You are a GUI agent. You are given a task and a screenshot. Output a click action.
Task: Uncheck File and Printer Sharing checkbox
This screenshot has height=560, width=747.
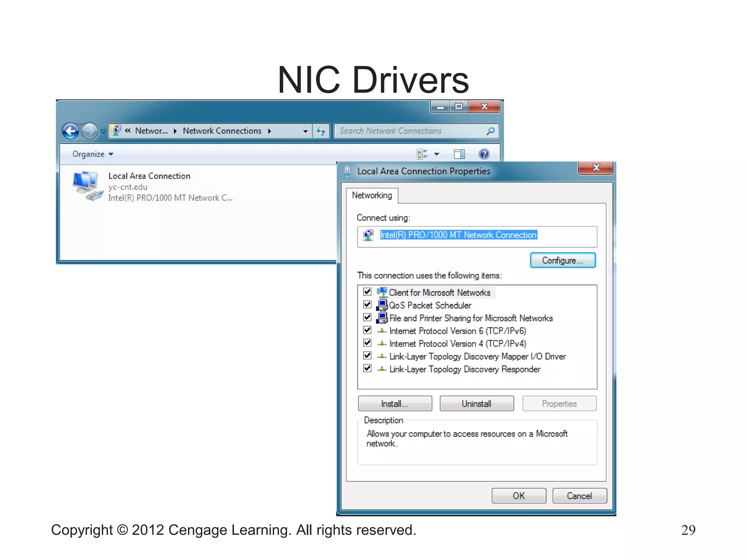[x=367, y=317]
